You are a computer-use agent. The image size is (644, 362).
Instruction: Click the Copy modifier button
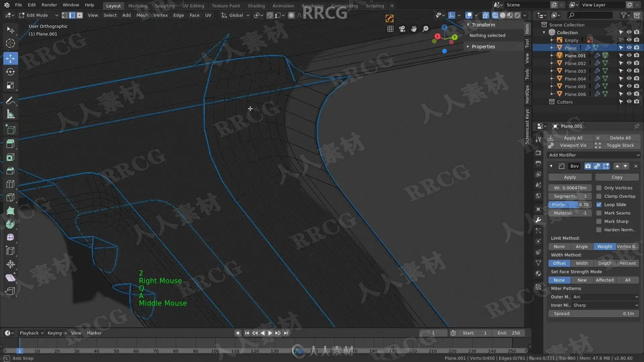click(616, 177)
